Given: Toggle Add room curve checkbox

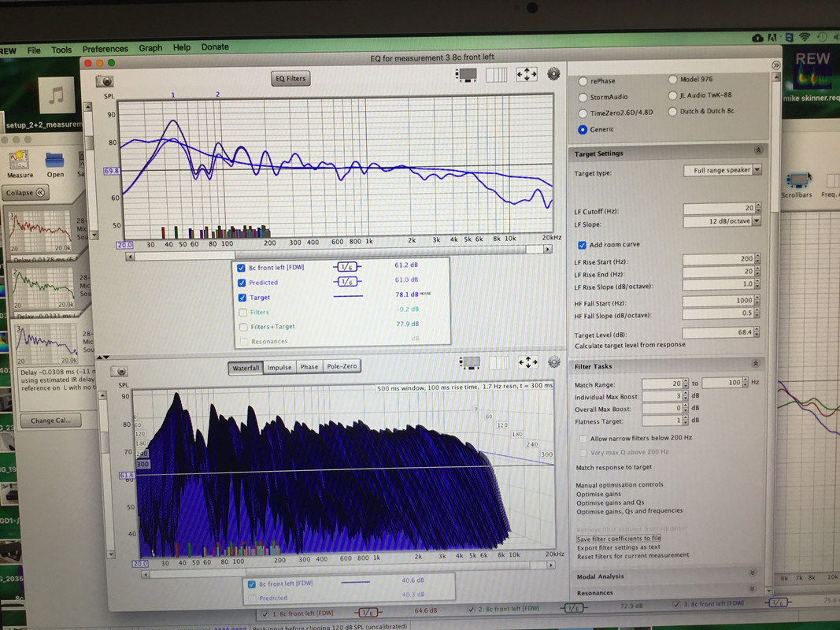Looking at the screenshot, I should [582, 245].
